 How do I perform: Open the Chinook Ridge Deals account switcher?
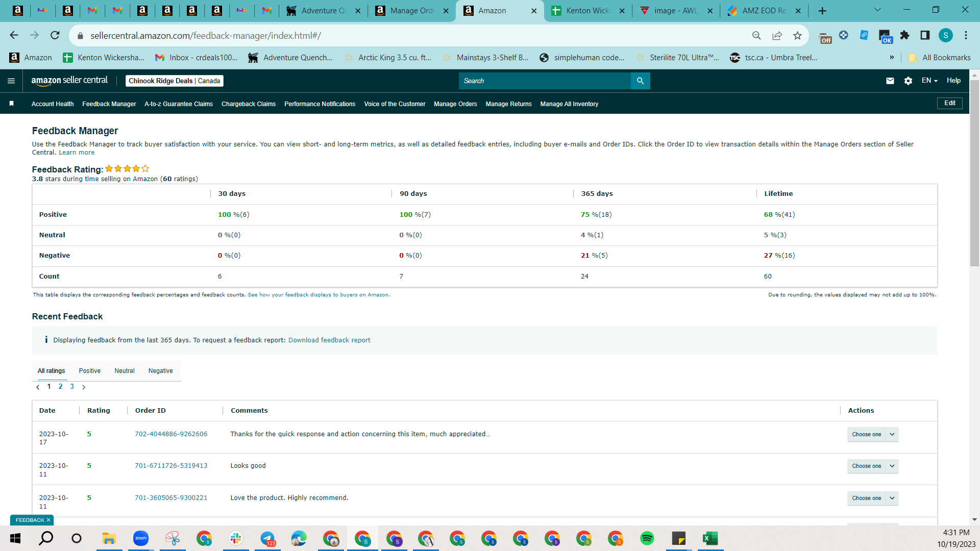[x=175, y=81]
